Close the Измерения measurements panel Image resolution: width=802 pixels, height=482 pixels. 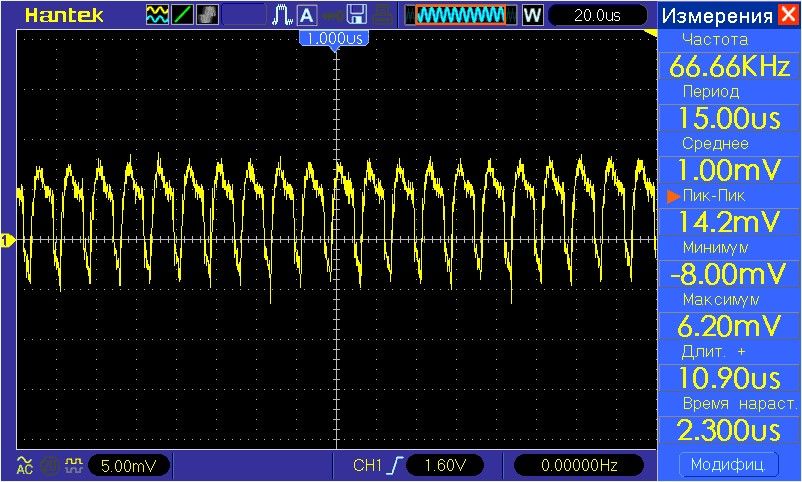[x=788, y=15]
